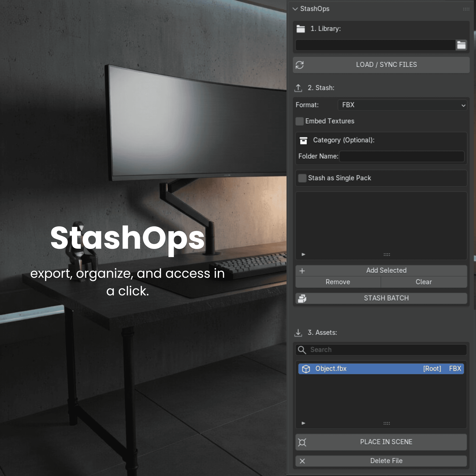Open the FBX Format dropdown
The height and width of the screenshot is (476, 476).
coord(402,105)
